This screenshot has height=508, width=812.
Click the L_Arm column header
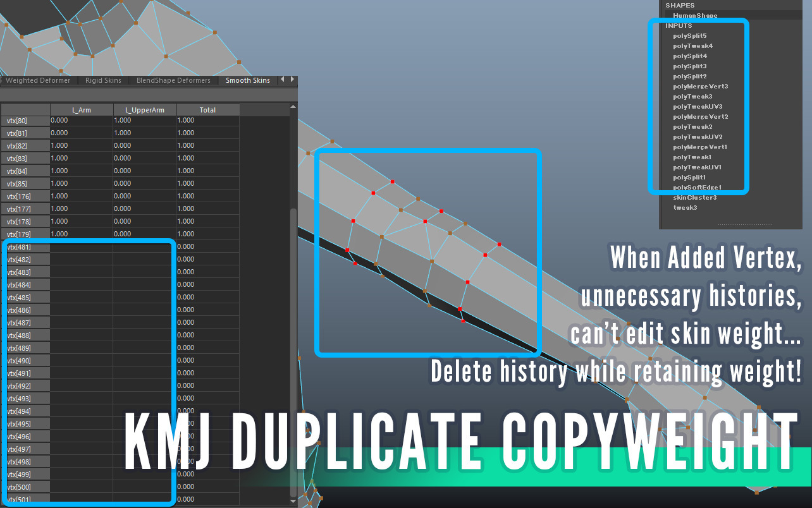[x=82, y=110]
